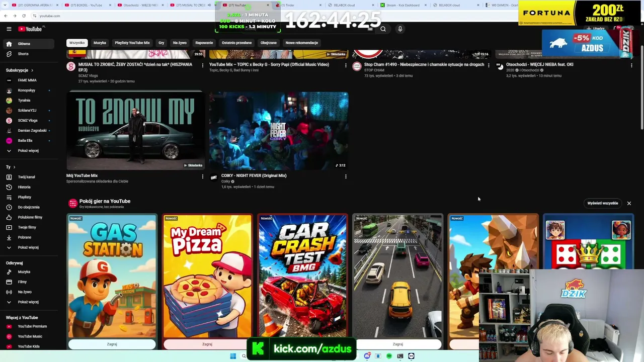Play the NIGHT FEVER video thumbnail
The width and height of the screenshot is (644, 362).
279,131
